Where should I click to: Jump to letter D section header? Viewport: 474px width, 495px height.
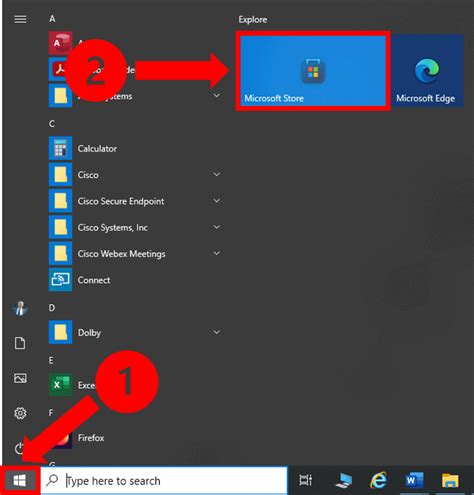pos(52,308)
